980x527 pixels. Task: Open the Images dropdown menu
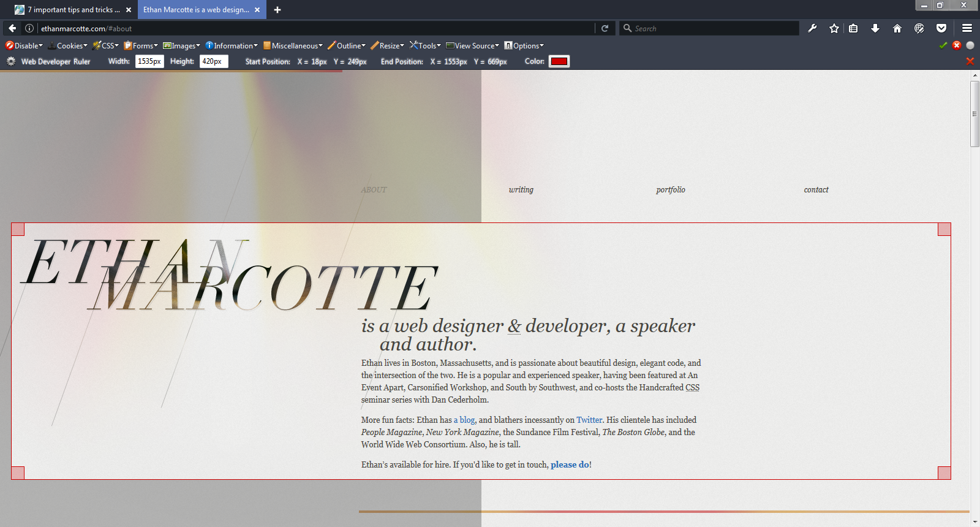(181, 45)
